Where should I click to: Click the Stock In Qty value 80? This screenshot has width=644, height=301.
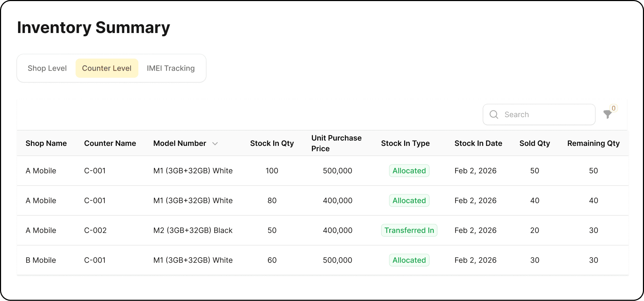click(x=272, y=201)
